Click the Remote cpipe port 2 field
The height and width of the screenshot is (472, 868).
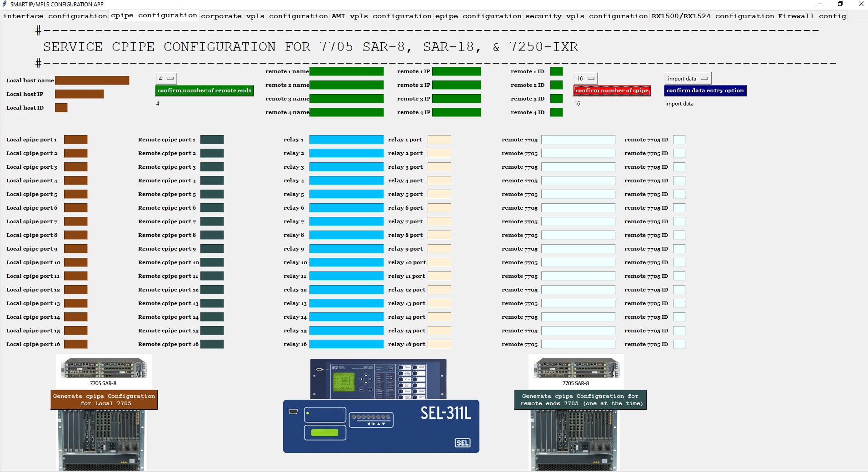pyautogui.click(x=212, y=153)
